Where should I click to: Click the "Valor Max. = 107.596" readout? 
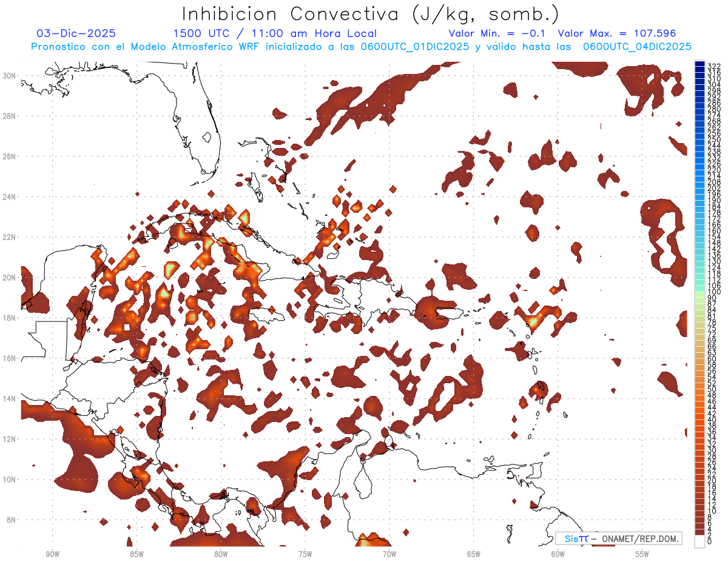(616, 34)
